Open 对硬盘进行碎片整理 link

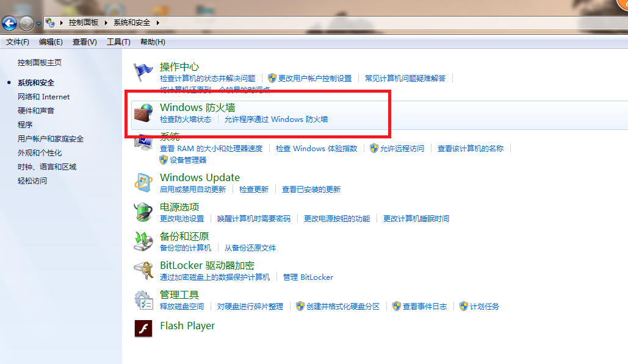coord(250,307)
